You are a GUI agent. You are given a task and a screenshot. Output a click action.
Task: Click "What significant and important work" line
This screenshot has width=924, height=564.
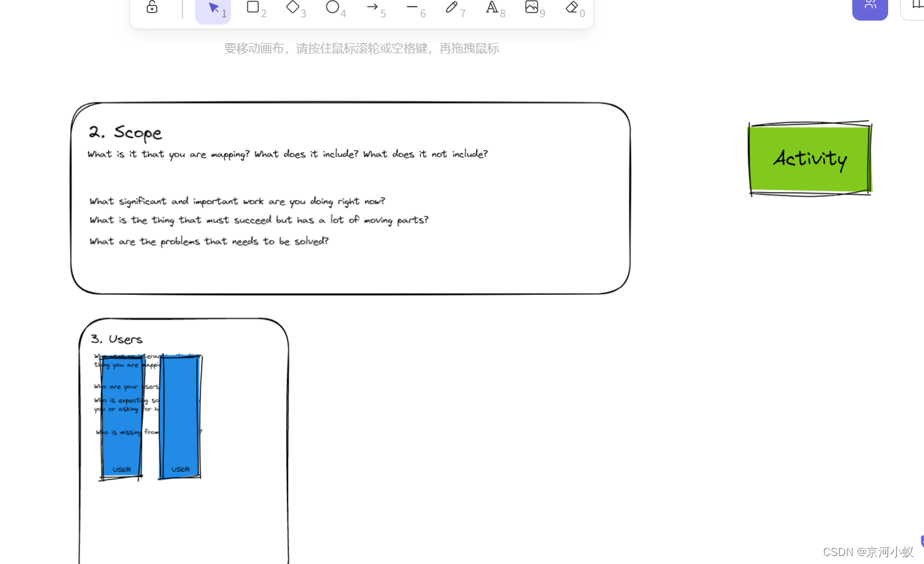pos(237,201)
